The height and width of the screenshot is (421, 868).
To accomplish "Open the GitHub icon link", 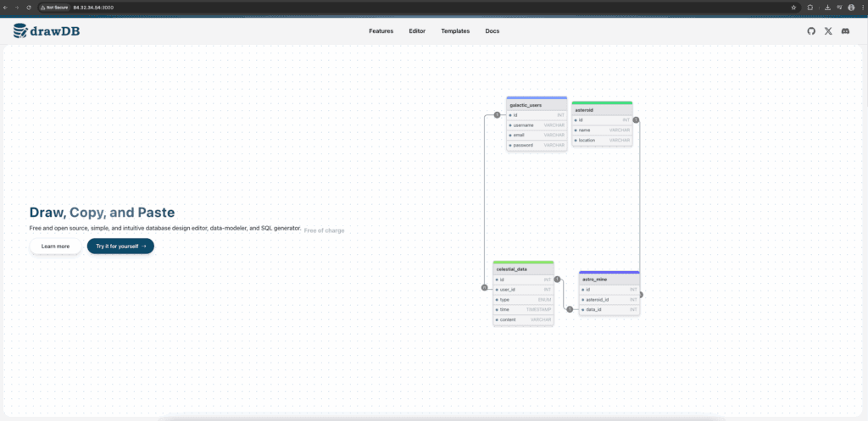I will pyautogui.click(x=811, y=31).
